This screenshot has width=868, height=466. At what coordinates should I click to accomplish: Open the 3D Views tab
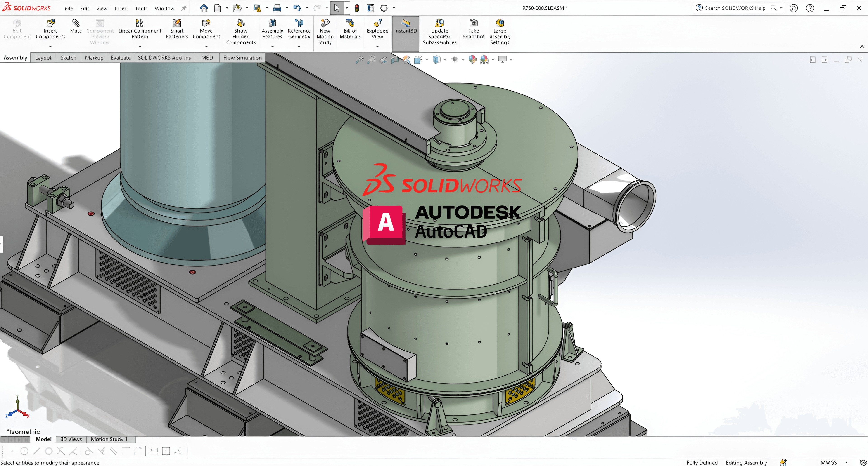click(71, 439)
